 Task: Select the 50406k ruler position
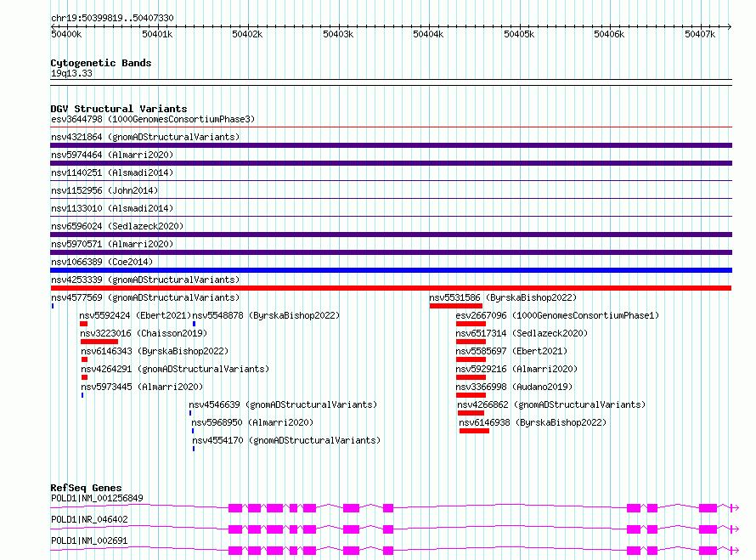(x=609, y=34)
